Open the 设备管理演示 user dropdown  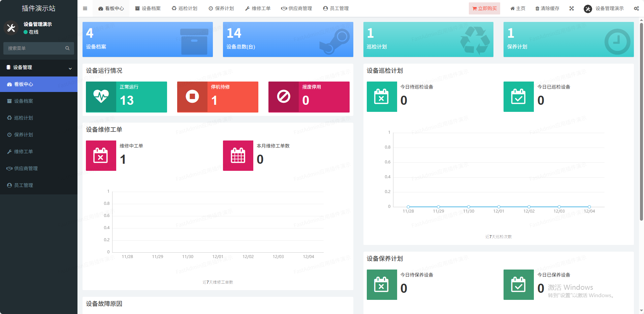pos(604,8)
